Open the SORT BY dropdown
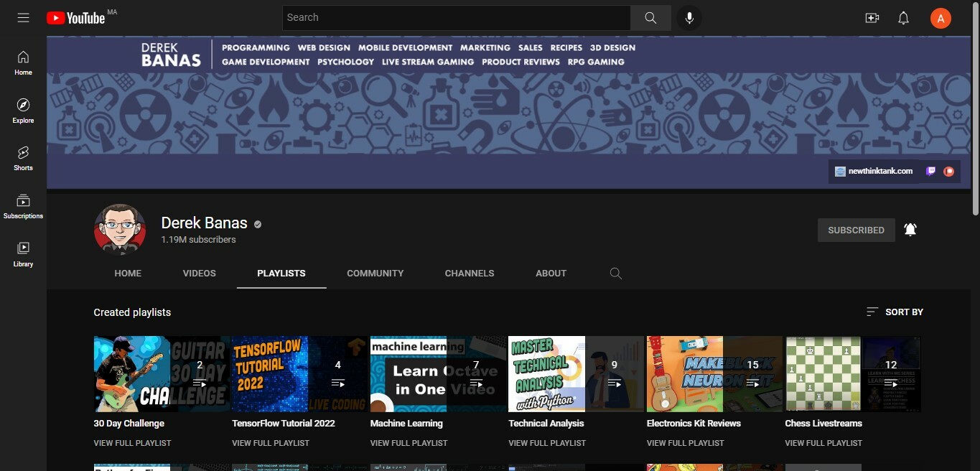 (895, 312)
